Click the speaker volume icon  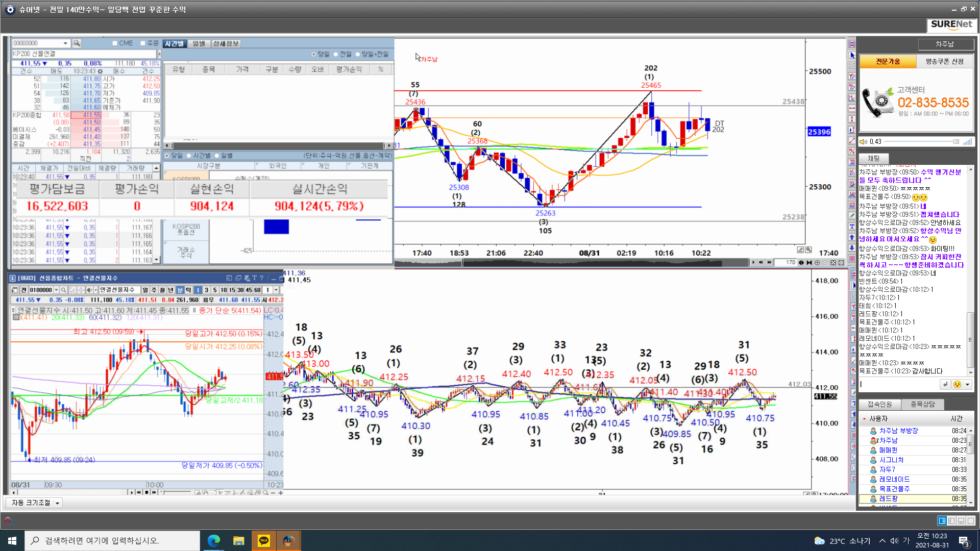tap(863, 142)
